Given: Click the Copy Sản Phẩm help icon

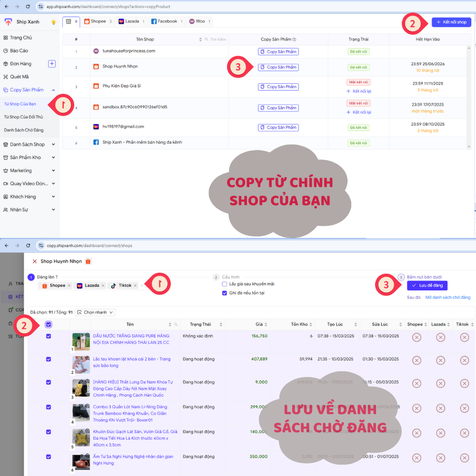Looking at the screenshot, I should [294, 40].
